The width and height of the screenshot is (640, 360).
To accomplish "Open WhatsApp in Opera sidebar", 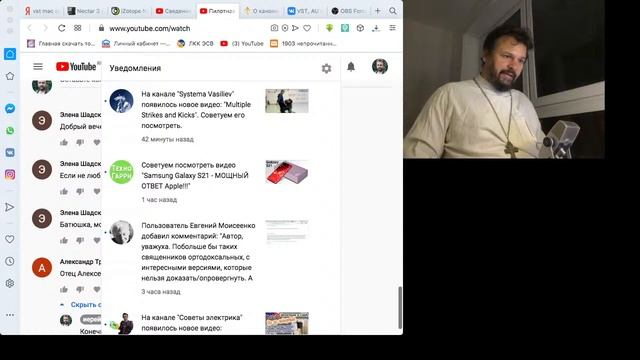I will pos(10,131).
